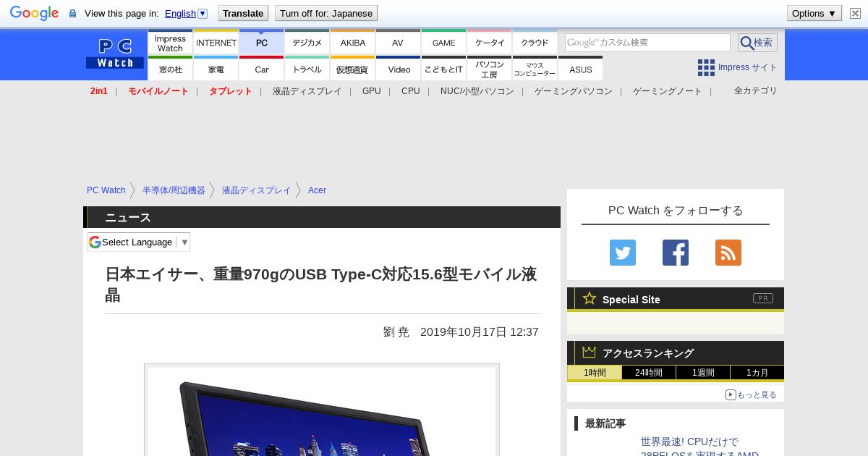The image size is (868, 456).
Task: Open the パソコン工房 site tab
Action: pyautogui.click(x=489, y=69)
